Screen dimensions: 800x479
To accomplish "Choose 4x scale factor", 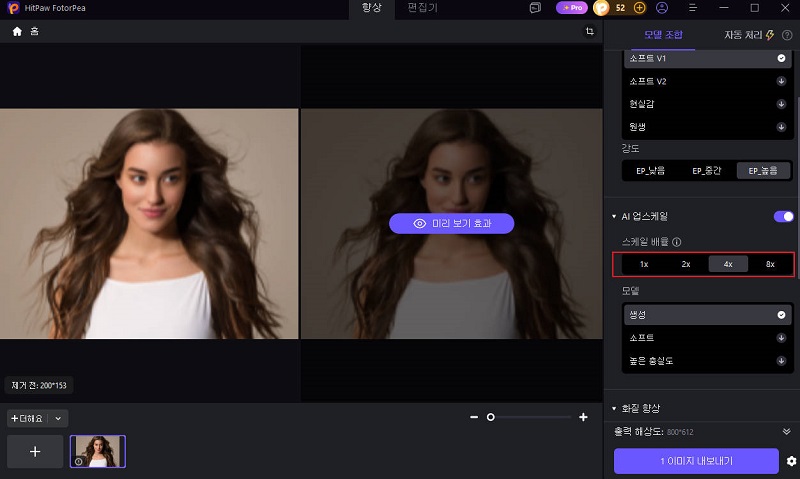I will point(728,264).
